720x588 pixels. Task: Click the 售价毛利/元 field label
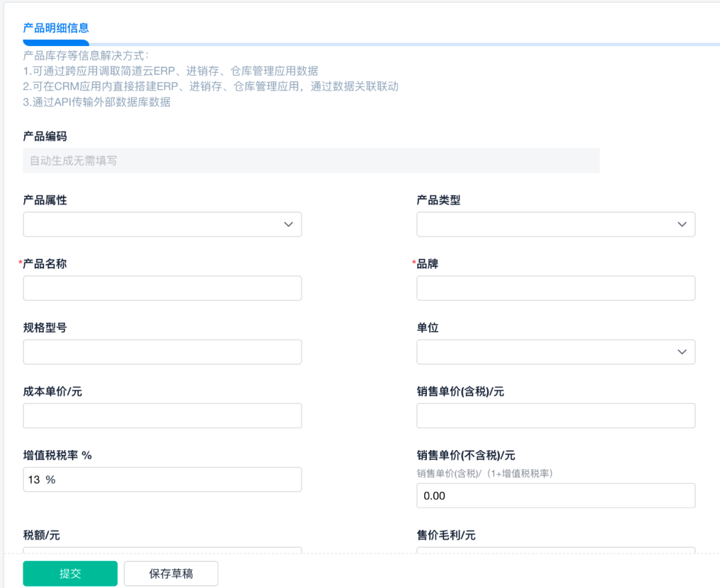pyautogui.click(x=446, y=536)
